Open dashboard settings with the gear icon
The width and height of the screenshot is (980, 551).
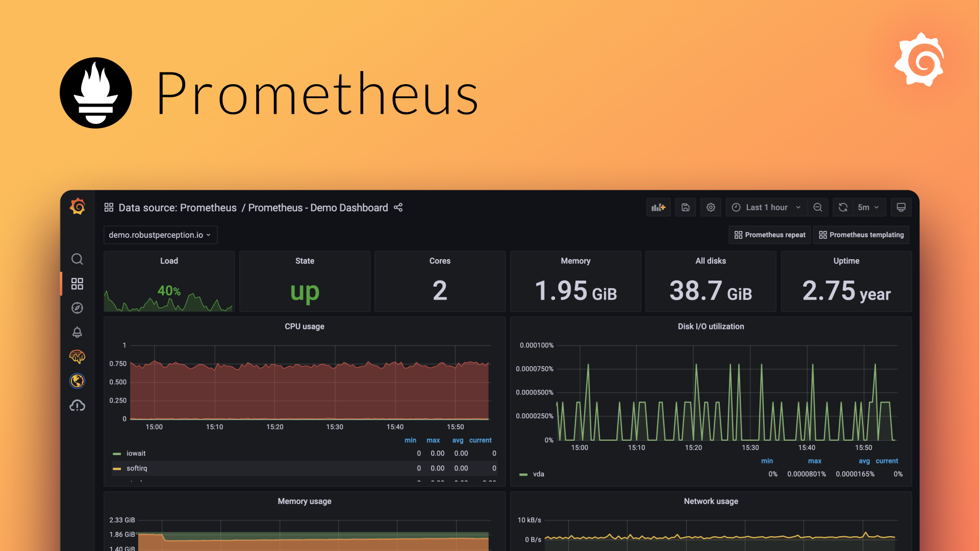point(711,207)
